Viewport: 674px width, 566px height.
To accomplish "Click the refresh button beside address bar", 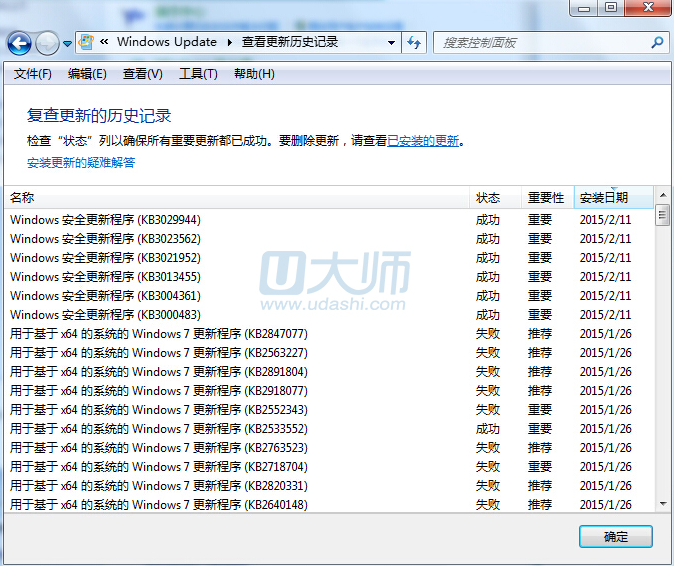I will [x=414, y=42].
